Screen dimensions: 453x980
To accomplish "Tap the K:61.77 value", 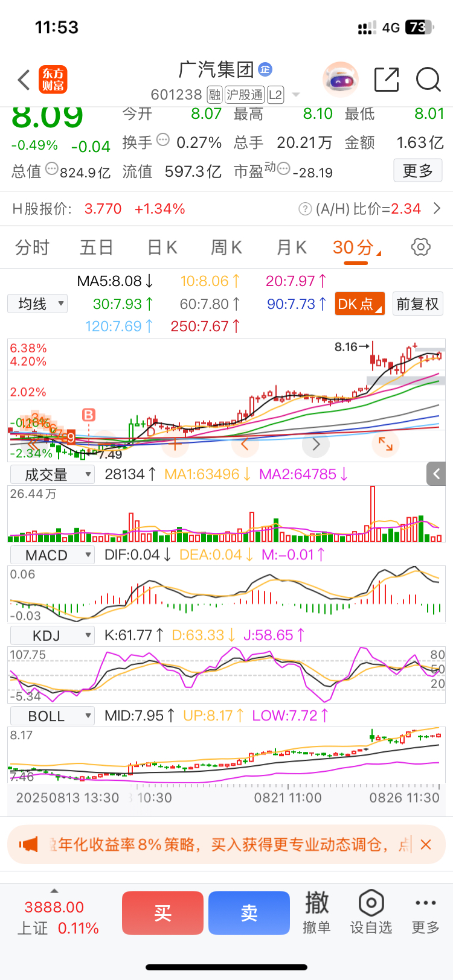I will [x=134, y=635].
